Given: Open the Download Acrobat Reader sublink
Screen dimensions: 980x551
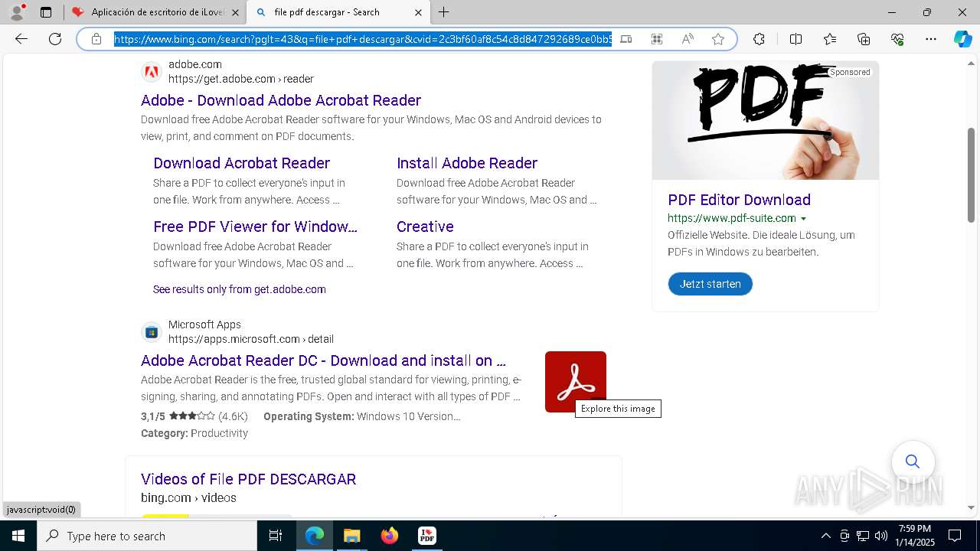Looking at the screenshot, I should 241,163.
